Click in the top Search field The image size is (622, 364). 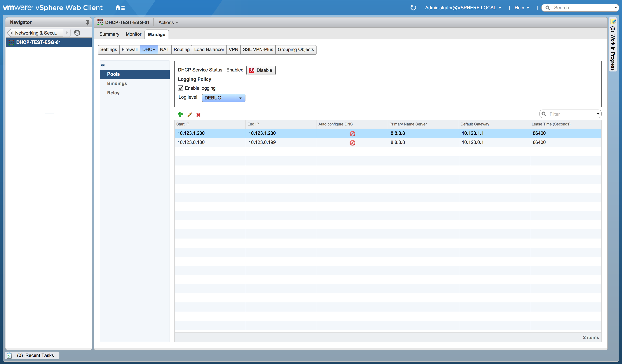pyautogui.click(x=580, y=8)
